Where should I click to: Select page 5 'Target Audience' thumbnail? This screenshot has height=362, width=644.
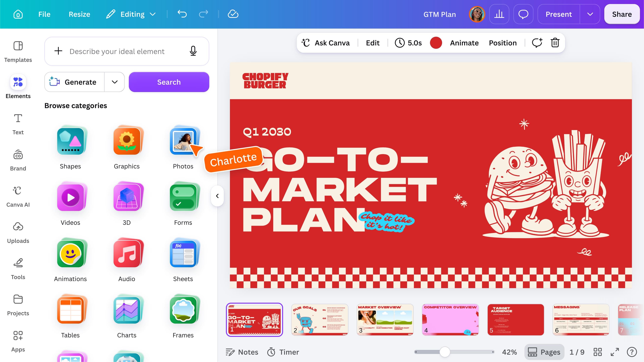pyautogui.click(x=516, y=320)
